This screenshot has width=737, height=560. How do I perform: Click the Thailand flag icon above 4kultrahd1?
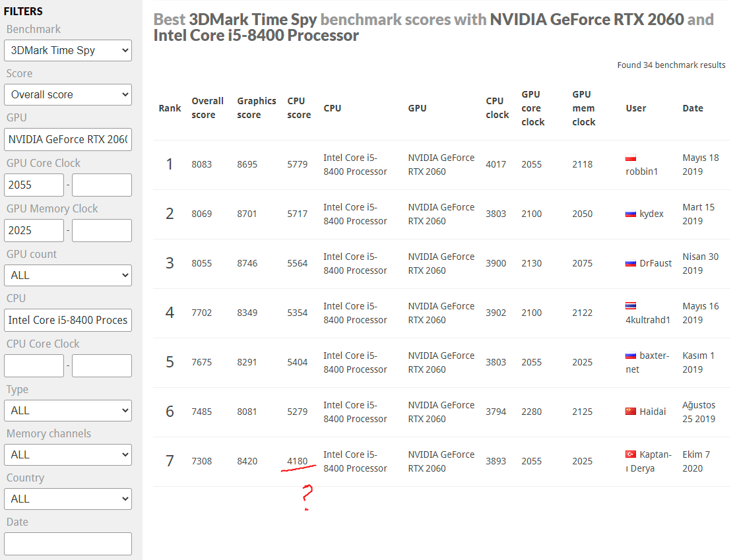click(x=631, y=306)
